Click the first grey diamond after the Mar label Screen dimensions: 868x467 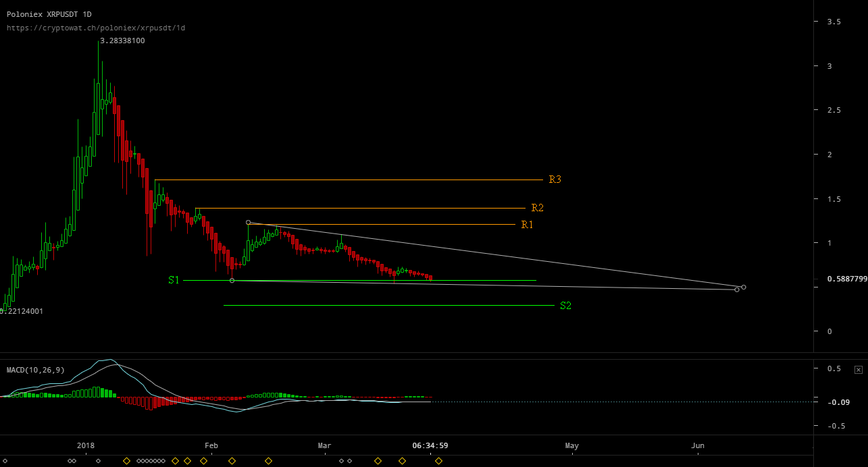(341, 461)
